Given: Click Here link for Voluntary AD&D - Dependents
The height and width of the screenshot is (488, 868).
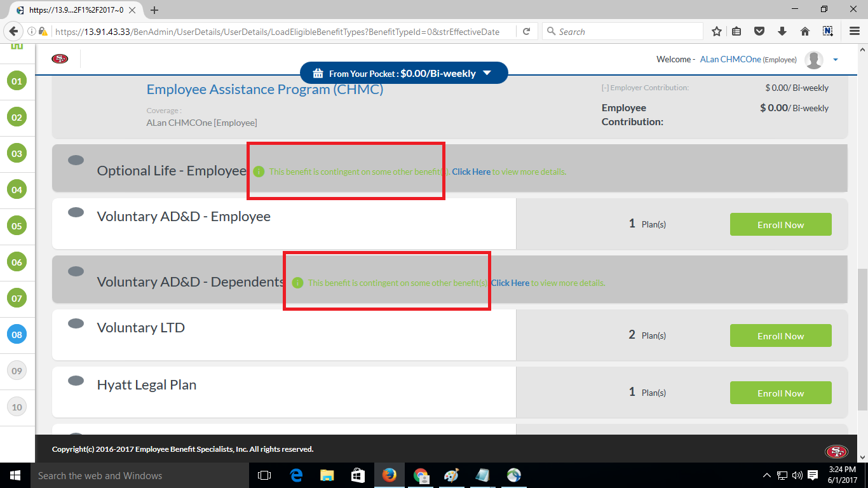Looking at the screenshot, I should tap(510, 283).
